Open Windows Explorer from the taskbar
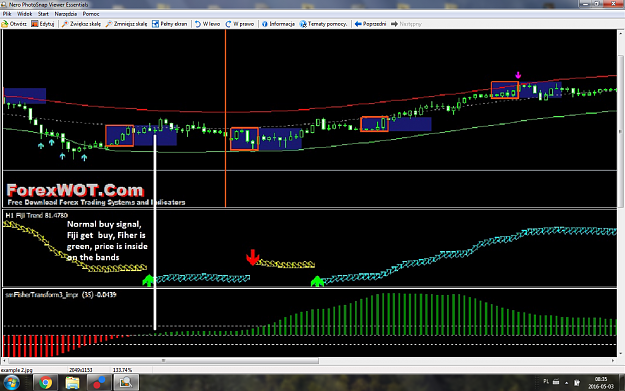625x391 pixels. 73,383
